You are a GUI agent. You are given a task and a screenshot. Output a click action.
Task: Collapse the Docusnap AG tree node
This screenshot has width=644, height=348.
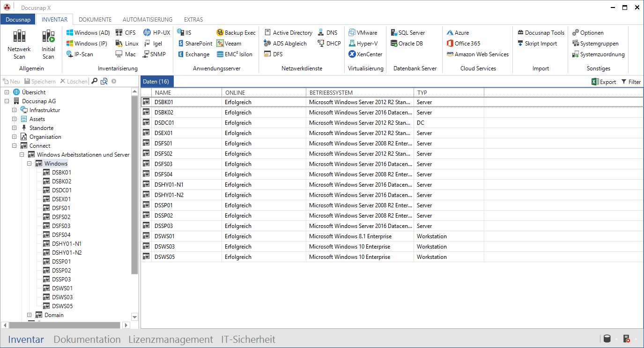[7, 101]
